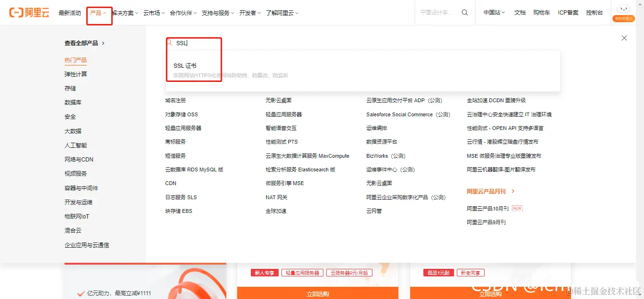The height and width of the screenshot is (299, 644).
Task: Open 查看全部产品 link
Action: click(x=85, y=43)
